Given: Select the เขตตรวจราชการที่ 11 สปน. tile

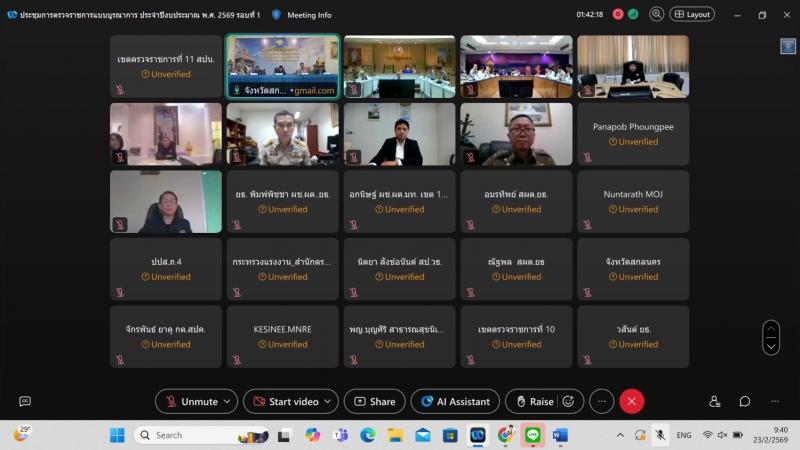Looking at the screenshot, I should coord(166,66).
